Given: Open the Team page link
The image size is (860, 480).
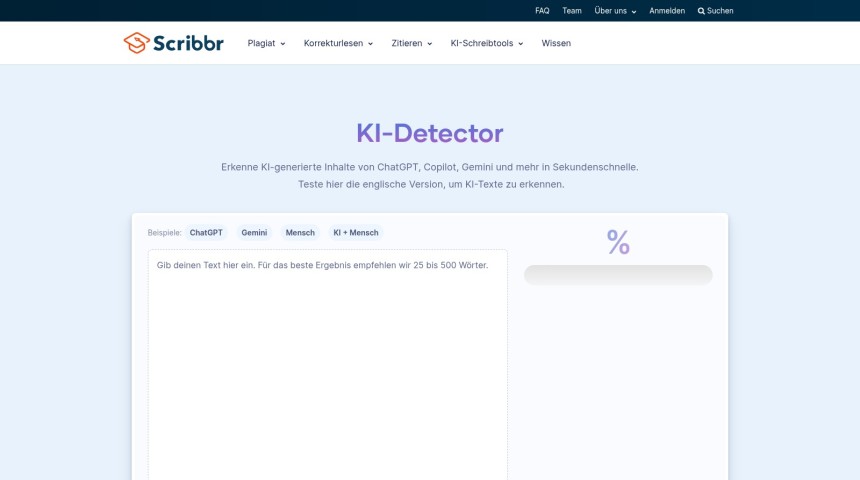Looking at the screenshot, I should coord(572,11).
